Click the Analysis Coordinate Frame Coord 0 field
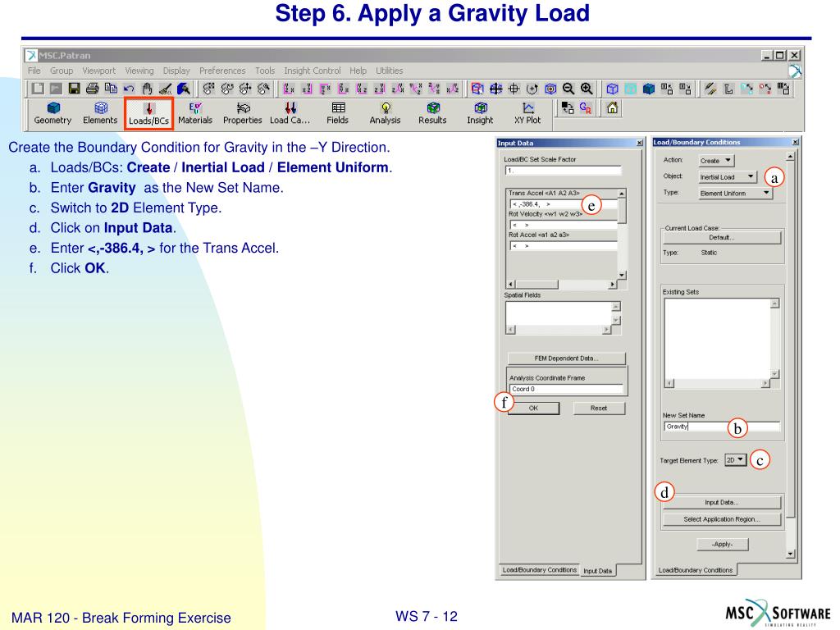Viewport: 840px width, 630px height. [566, 389]
